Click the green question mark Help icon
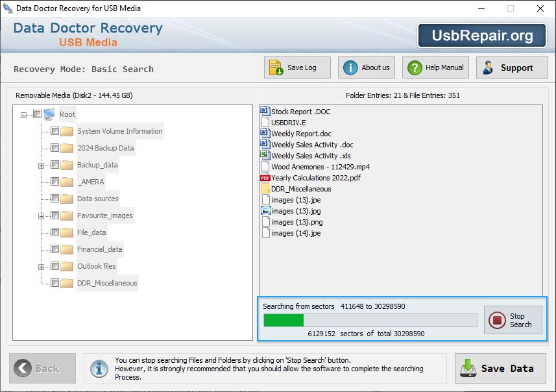The image size is (556, 392). click(415, 67)
